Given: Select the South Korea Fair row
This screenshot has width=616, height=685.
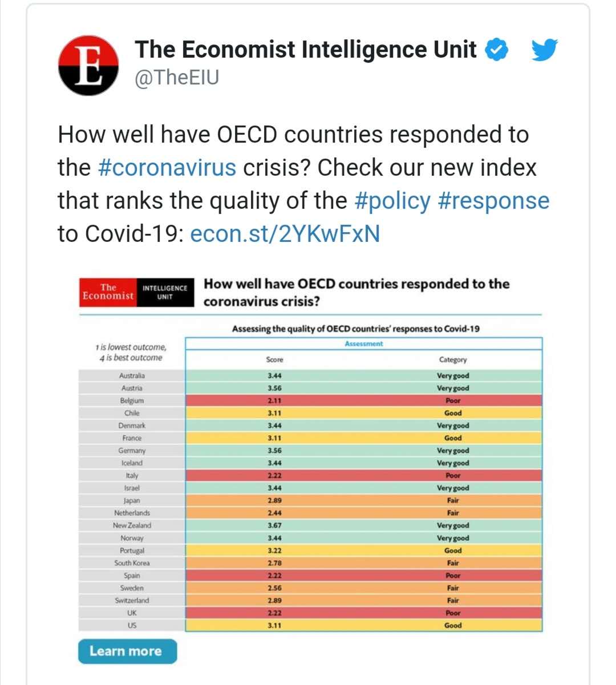Looking at the screenshot, I should [363, 563].
